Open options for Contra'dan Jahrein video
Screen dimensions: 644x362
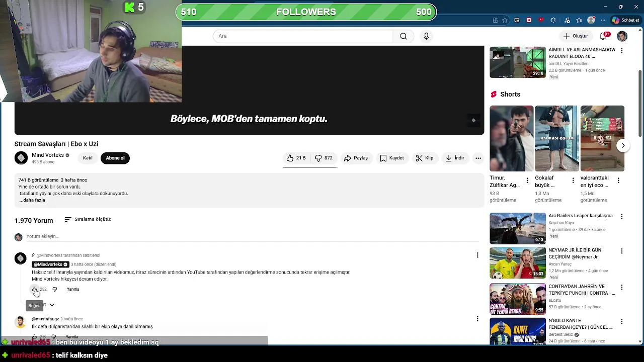[622, 287]
